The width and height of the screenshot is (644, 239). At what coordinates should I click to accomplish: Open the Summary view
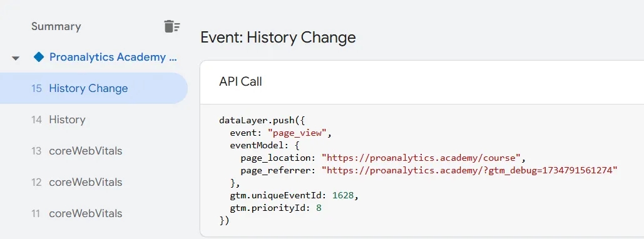pos(56,27)
